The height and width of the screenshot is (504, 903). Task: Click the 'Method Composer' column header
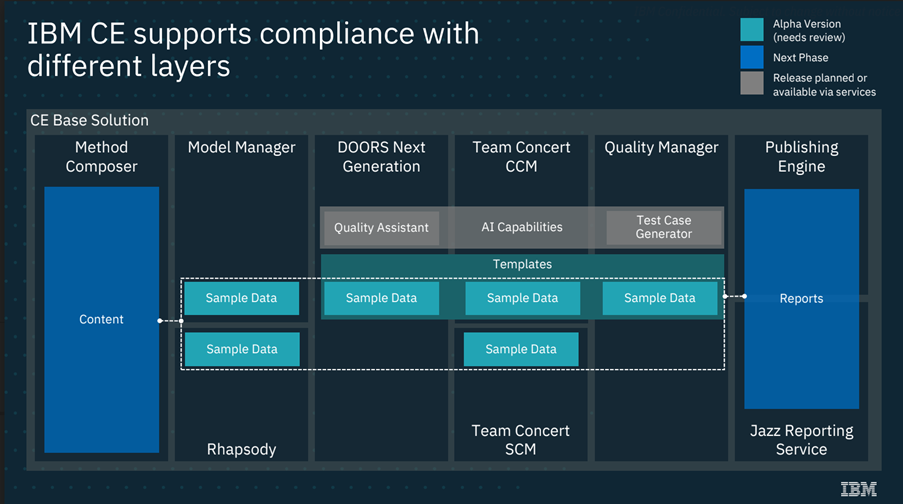pos(101,157)
